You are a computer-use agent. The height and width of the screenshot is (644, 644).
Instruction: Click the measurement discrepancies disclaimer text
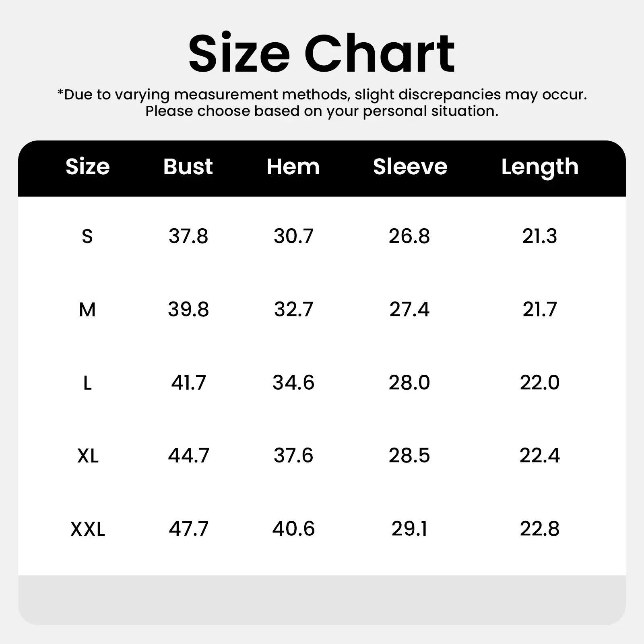tap(322, 103)
